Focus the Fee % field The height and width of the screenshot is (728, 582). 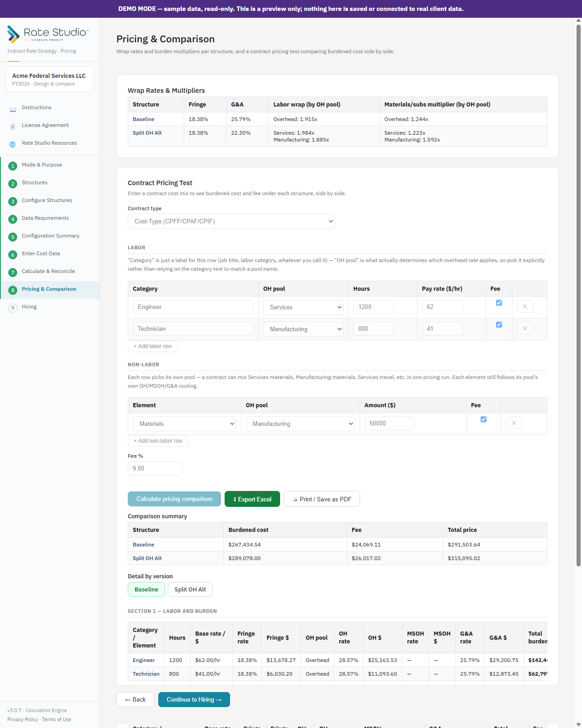click(155, 469)
